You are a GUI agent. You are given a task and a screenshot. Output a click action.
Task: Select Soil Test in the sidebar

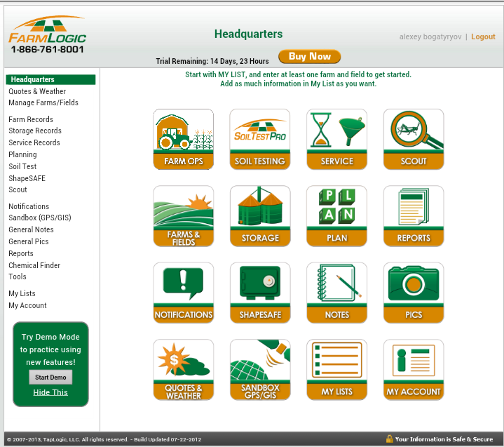click(x=22, y=166)
